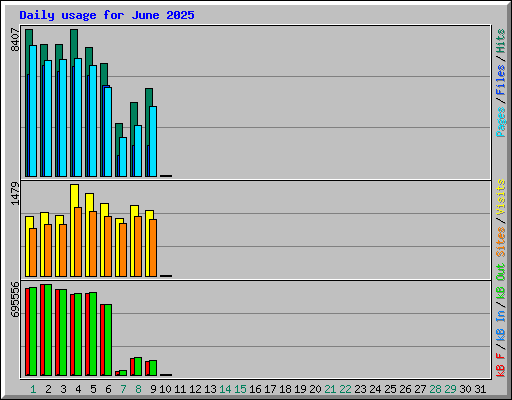Click day 16 on the date axis
This screenshot has width=512, height=400.
[x=255, y=389]
